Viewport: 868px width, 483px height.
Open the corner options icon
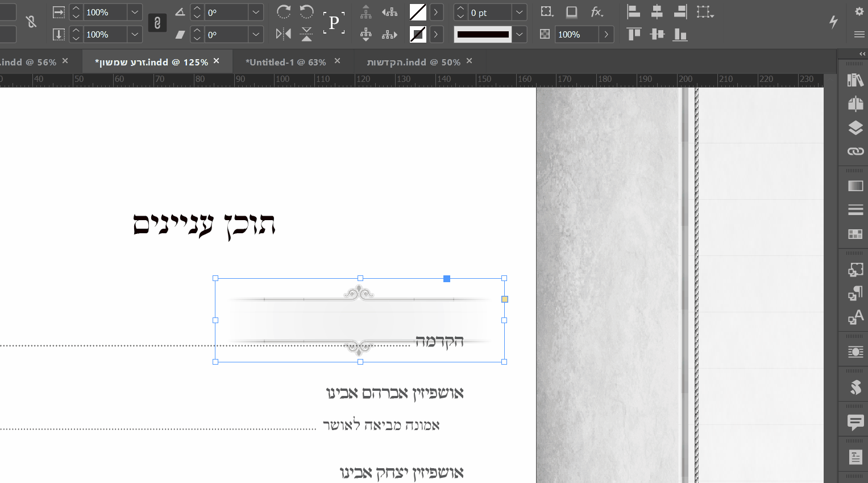point(547,12)
